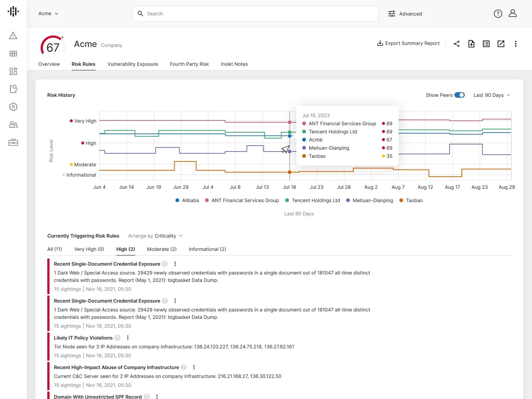Viewport: 532px width, 399px height.
Task: Open the document search sidebar icon
Action: (13, 89)
